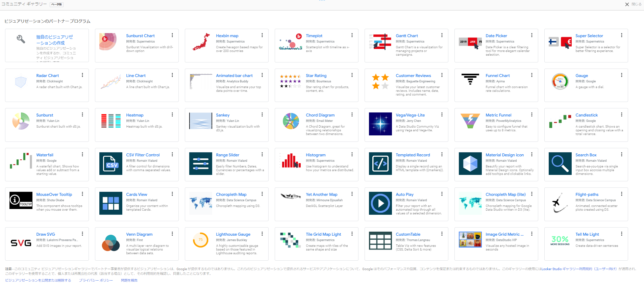Open the Line Chart visualization title
644x286 pixels.
(136, 76)
